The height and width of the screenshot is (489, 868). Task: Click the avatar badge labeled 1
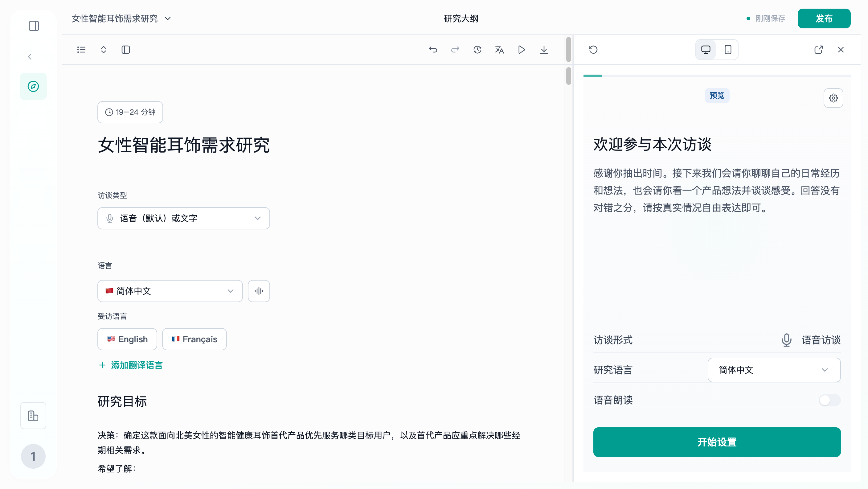[33, 456]
